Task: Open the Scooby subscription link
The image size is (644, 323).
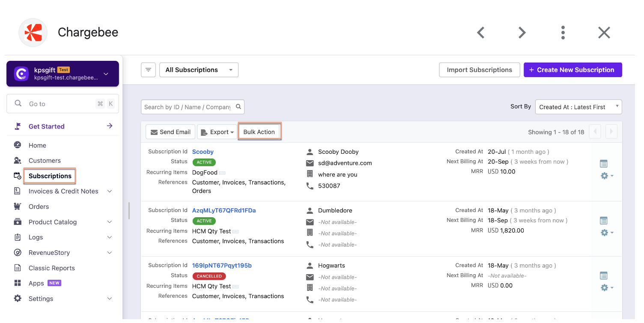Action: 203,152
